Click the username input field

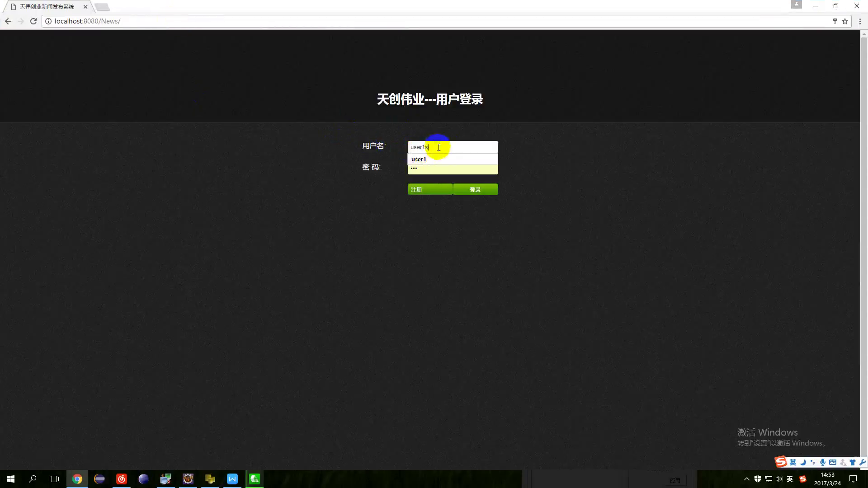pyautogui.click(x=470, y=147)
